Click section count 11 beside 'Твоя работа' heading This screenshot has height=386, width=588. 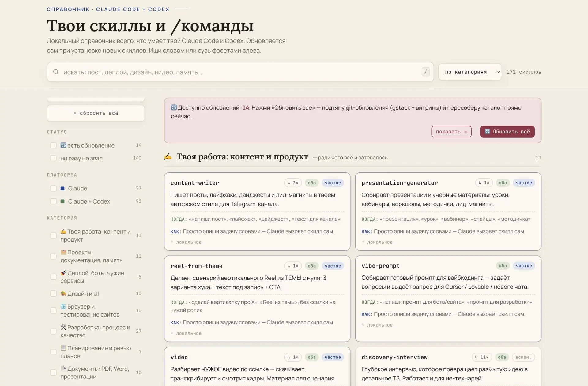click(x=538, y=157)
